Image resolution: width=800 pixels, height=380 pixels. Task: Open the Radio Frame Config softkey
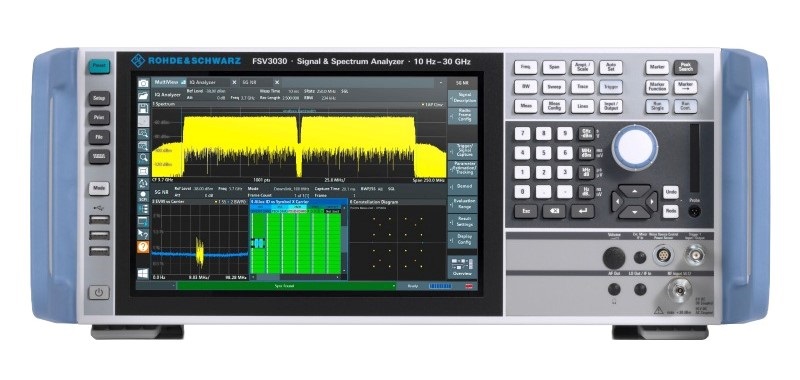(x=462, y=116)
